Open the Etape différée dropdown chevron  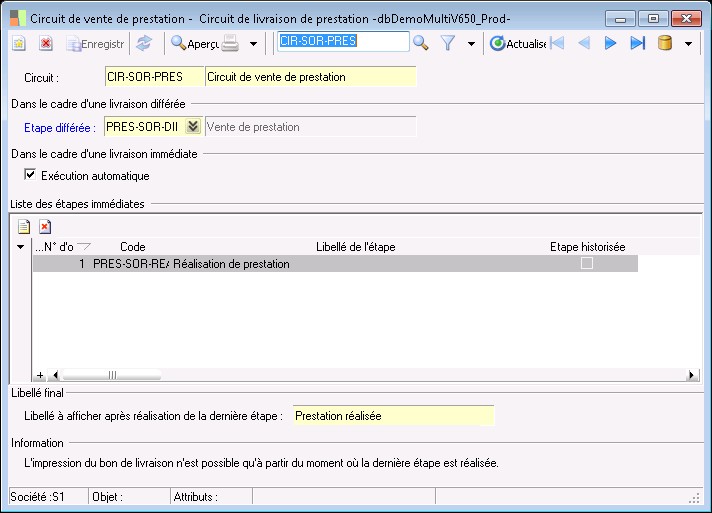pyautogui.click(x=193, y=126)
